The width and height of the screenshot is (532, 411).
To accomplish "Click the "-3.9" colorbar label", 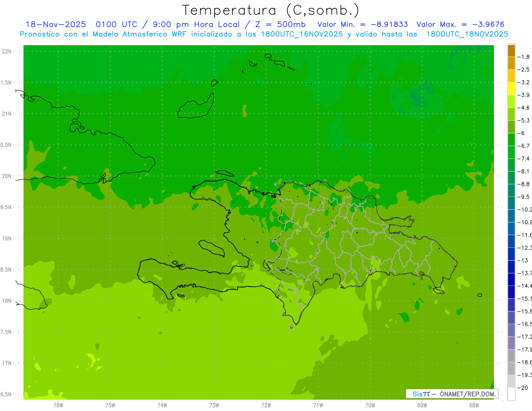I will pyautogui.click(x=524, y=95).
